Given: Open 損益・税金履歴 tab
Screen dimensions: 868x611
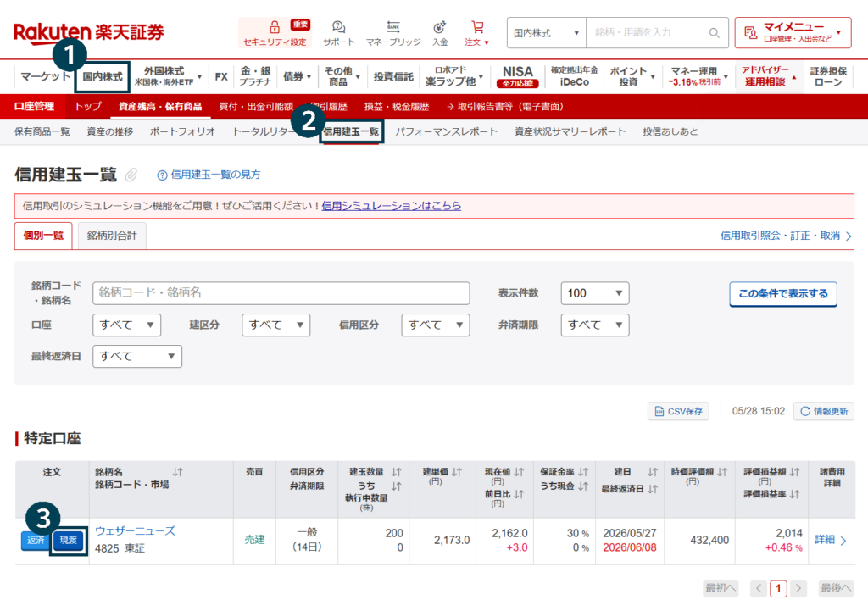Looking at the screenshot, I should click(x=397, y=107).
